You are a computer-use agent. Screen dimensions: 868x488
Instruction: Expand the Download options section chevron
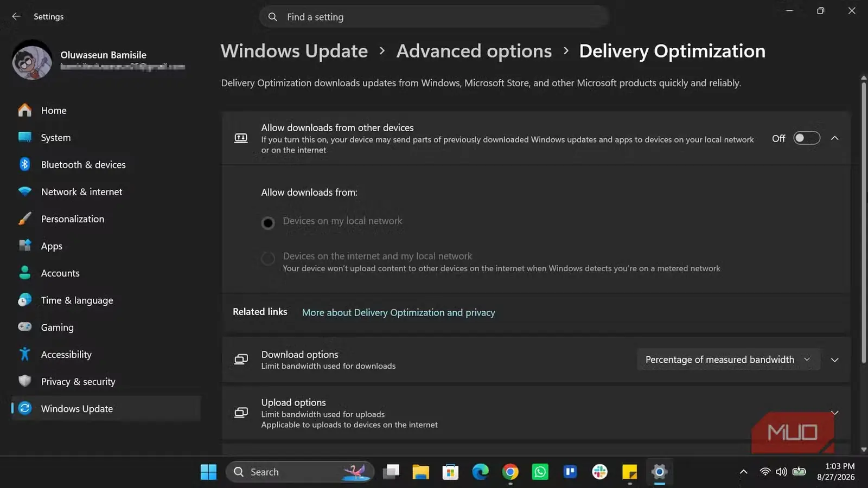pos(835,360)
